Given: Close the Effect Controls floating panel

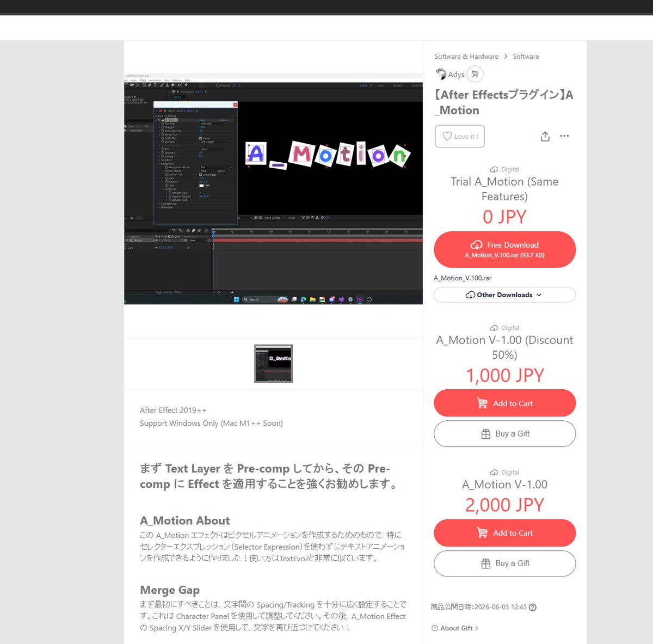Looking at the screenshot, I should (x=235, y=105).
